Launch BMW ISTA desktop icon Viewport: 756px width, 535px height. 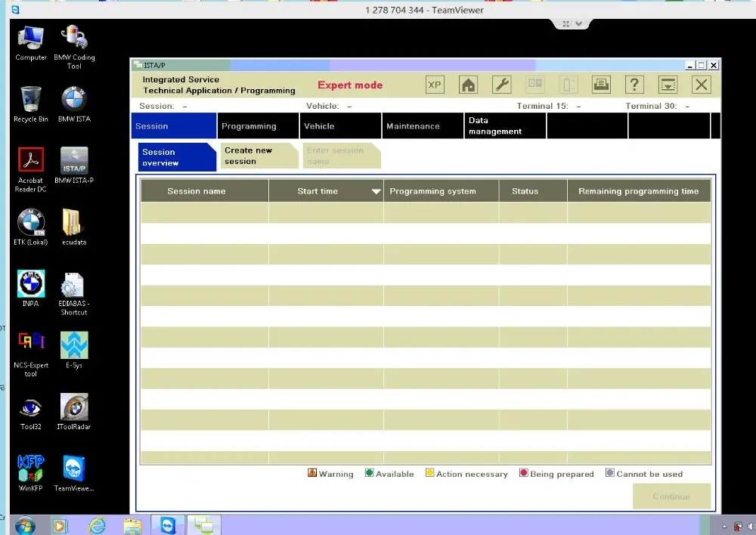[x=74, y=104]
